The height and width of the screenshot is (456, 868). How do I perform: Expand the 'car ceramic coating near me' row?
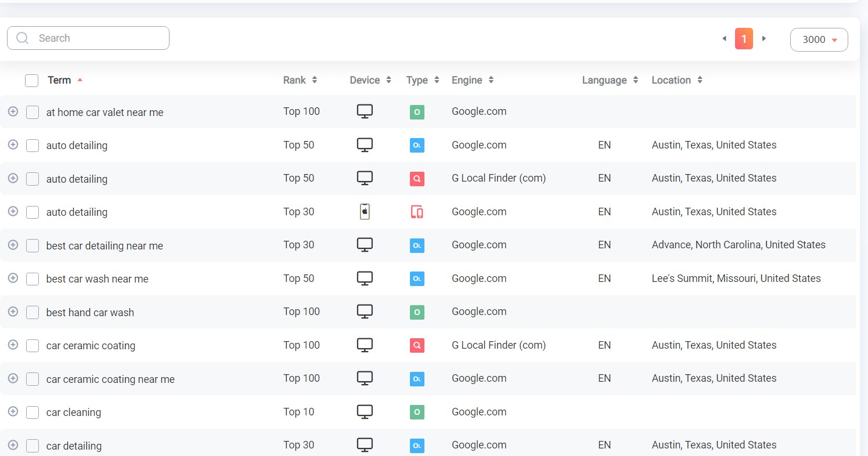(13, 378)
